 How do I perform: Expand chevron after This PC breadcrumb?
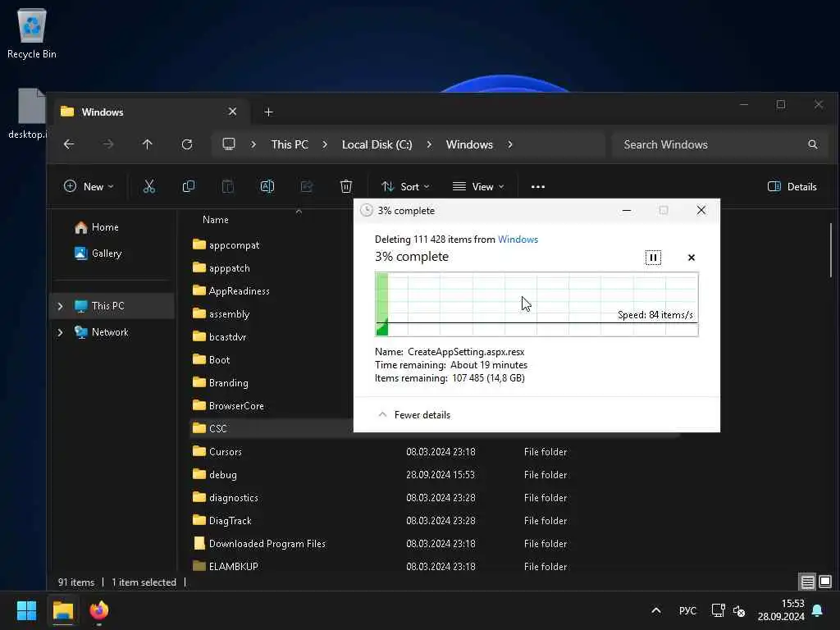pos(325,144)
